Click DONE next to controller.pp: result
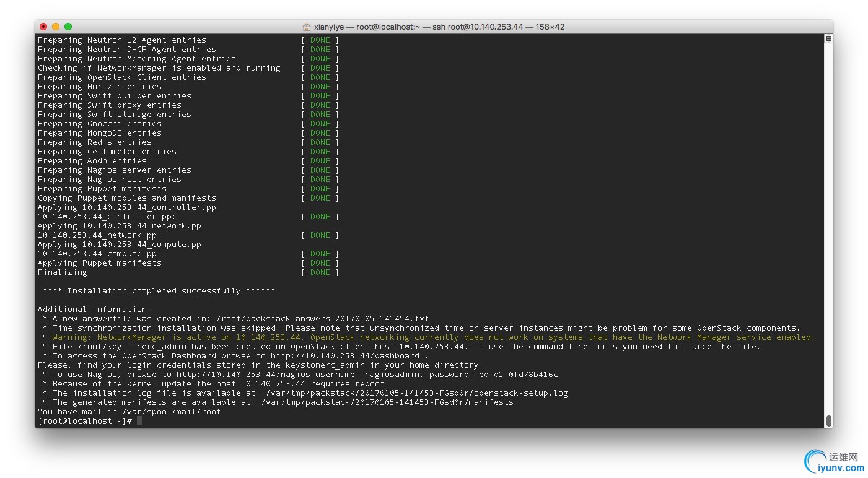Screen dimensions: 868x478 coord(320,217)
